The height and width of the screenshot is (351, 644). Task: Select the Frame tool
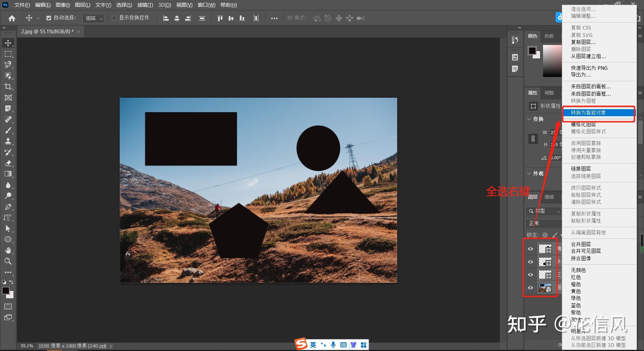pos(8,98)
